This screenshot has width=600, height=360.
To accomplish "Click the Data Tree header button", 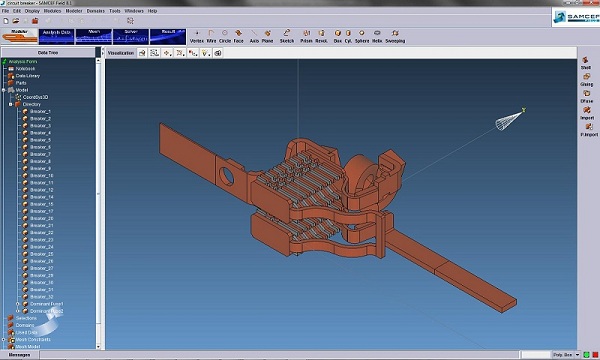I will click(x=48, y=52).
